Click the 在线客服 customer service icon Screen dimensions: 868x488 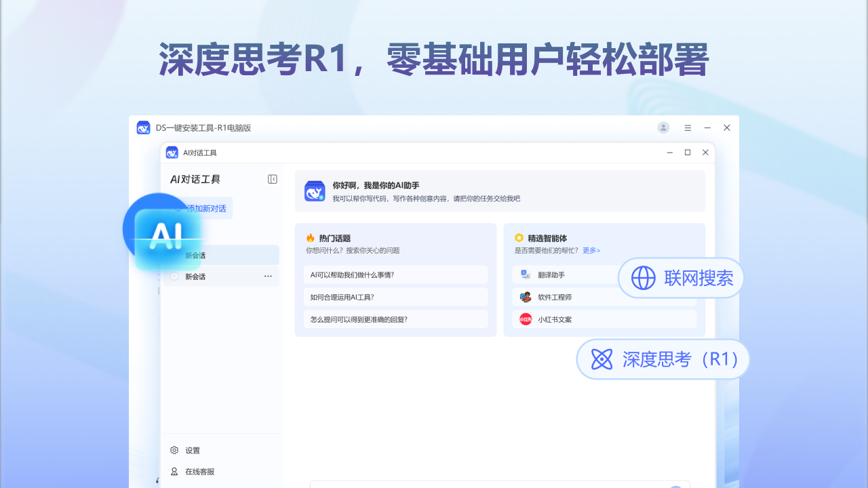173,470
